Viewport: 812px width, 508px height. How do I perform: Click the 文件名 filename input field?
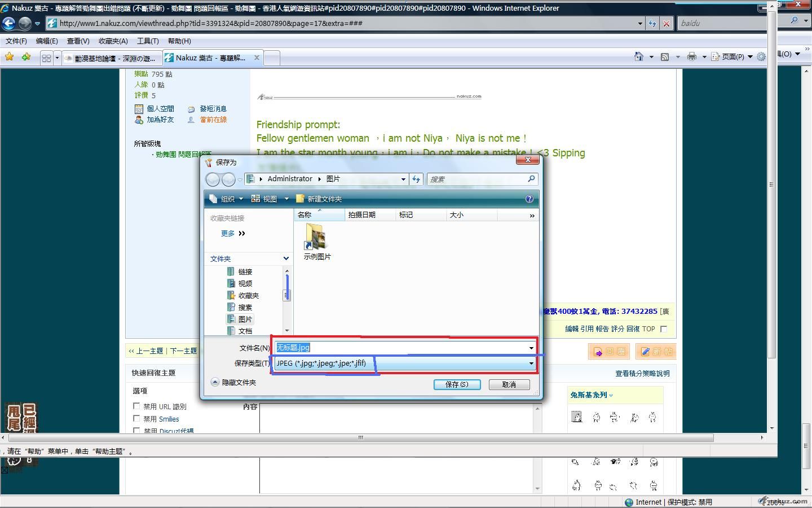click(405, 348)
